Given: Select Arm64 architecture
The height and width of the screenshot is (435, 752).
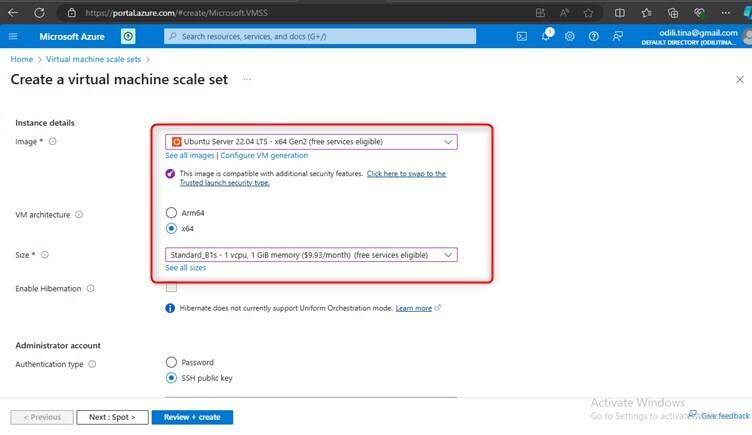Looking at the screenshot, I should pyautogui.click(x=171, y=212).
